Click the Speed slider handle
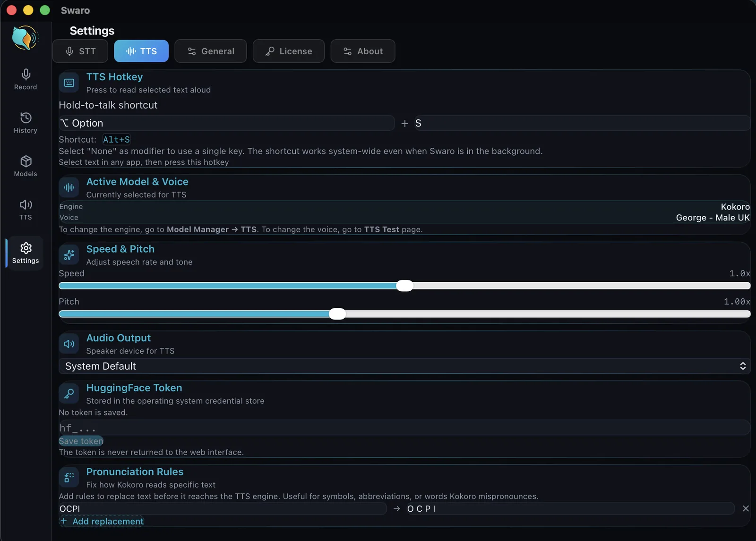This screenshot has height=541, width=756. [x=404, y=286]
